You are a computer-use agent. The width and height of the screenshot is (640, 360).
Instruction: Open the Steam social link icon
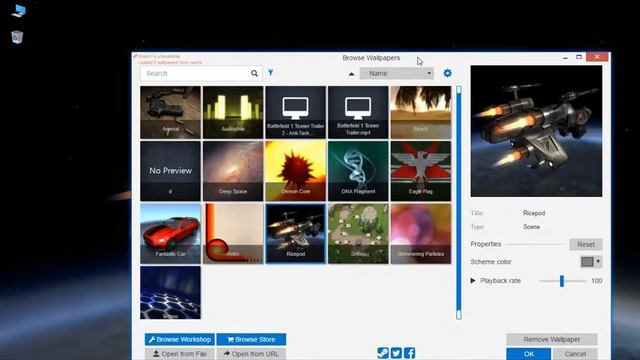coord(382,353)
